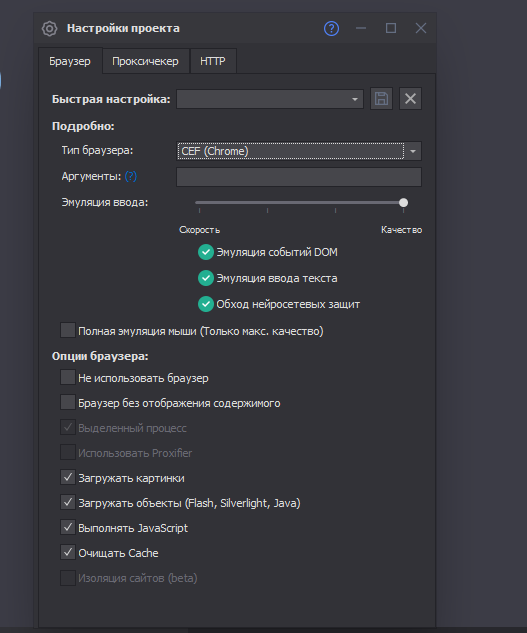Viewport: 527px width, 633px height.
Task: Save quick setting with floppy disk icon
Action: point(381,99)
